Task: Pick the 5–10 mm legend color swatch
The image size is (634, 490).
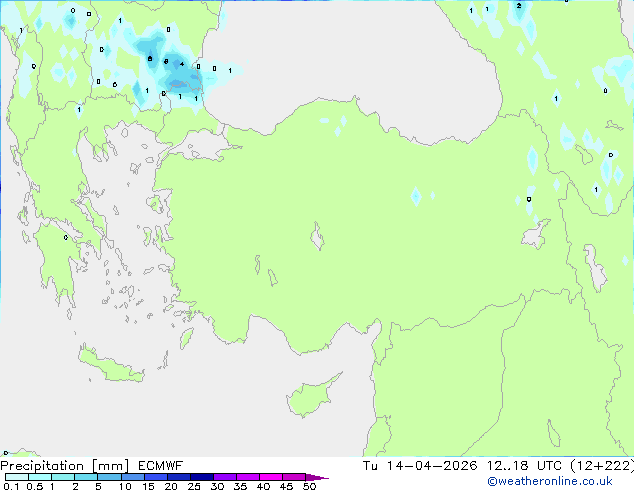Action: [109, 477]
